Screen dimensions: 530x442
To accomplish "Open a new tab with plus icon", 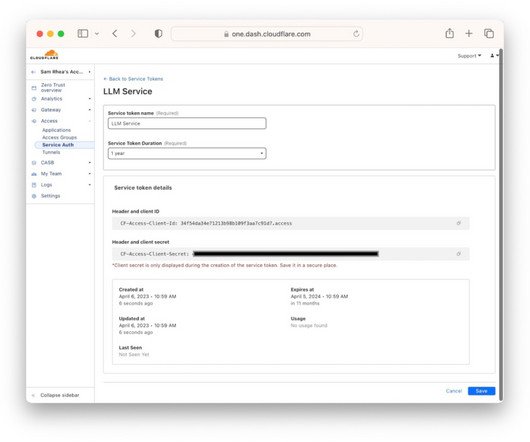I will 468,33.
